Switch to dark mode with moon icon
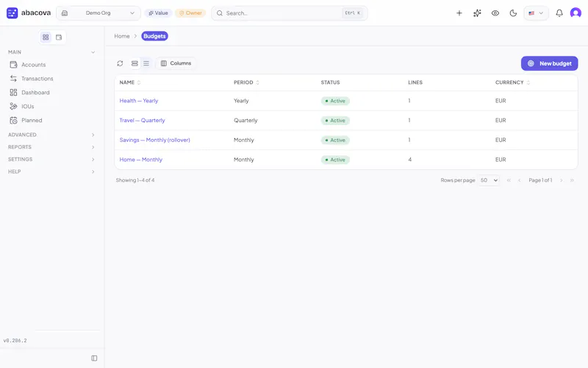 (513, 13)
